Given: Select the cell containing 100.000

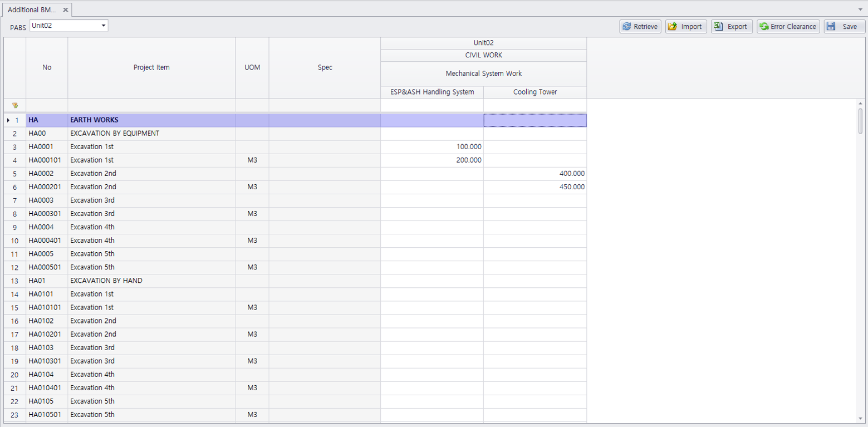Looking at the screenshot, I should tap(432, 147).
